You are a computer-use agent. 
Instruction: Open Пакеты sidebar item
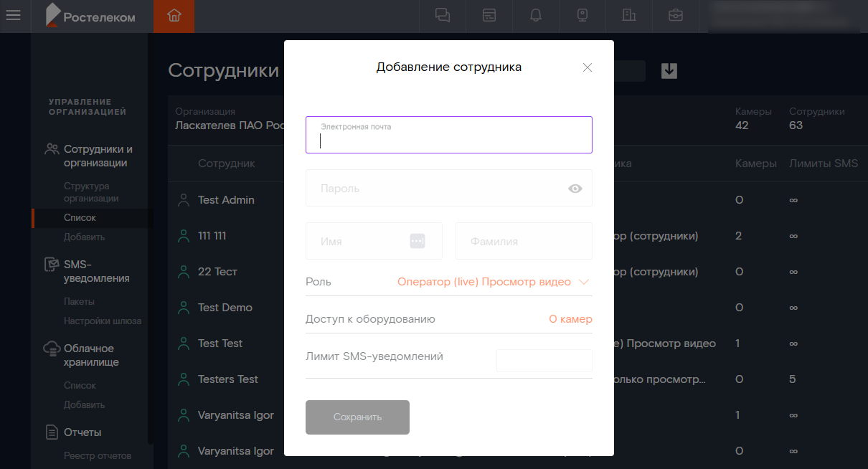click(x=79, y=301)
